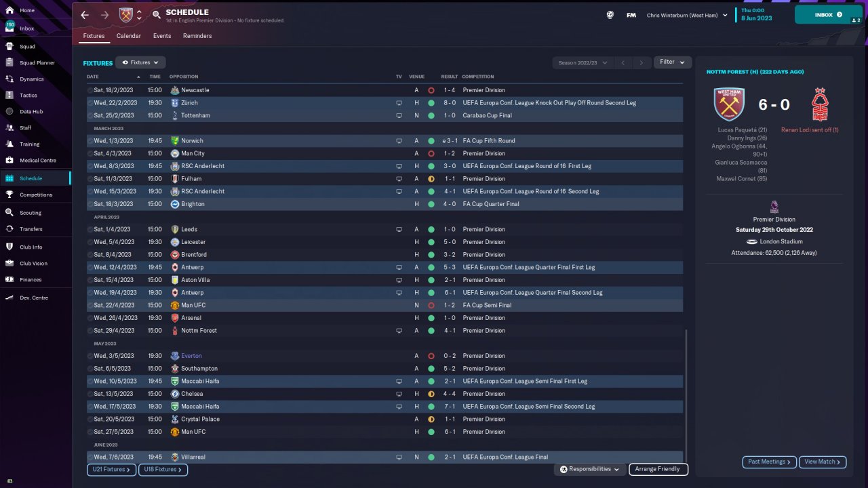The image size is (868, 488).
Task: Open the Club Vision sidebar icon
Action: click(9, 264)
